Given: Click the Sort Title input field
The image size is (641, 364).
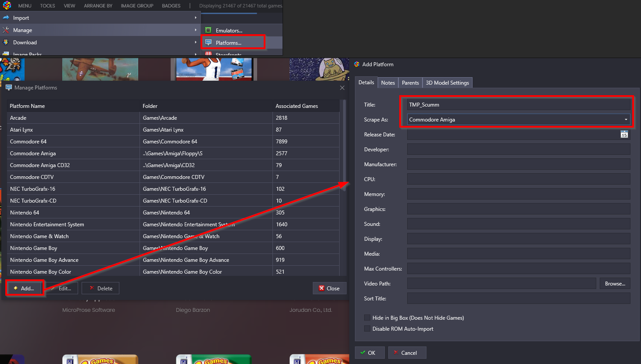Looking at the screenshot, I should tap(519, 298).
